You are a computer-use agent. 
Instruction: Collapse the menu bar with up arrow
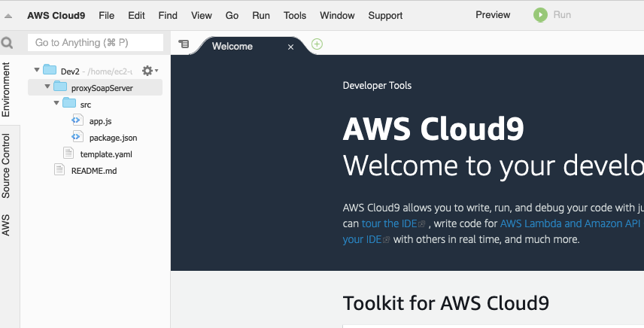point(8,16)
